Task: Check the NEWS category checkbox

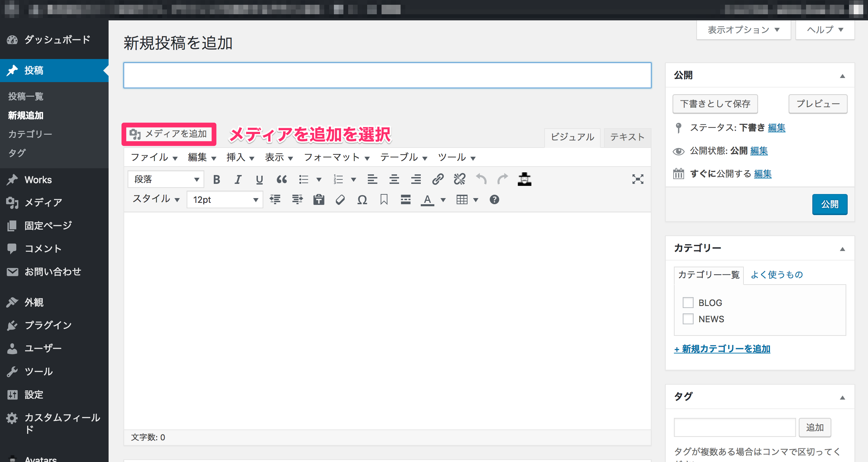Action: [x=688, y=319]
